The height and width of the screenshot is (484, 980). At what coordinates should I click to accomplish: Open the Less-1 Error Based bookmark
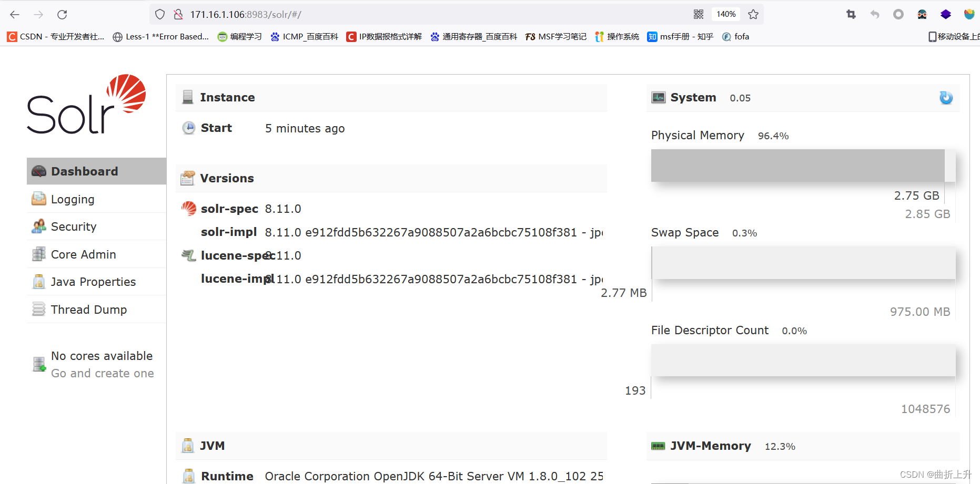click(161, 36)
